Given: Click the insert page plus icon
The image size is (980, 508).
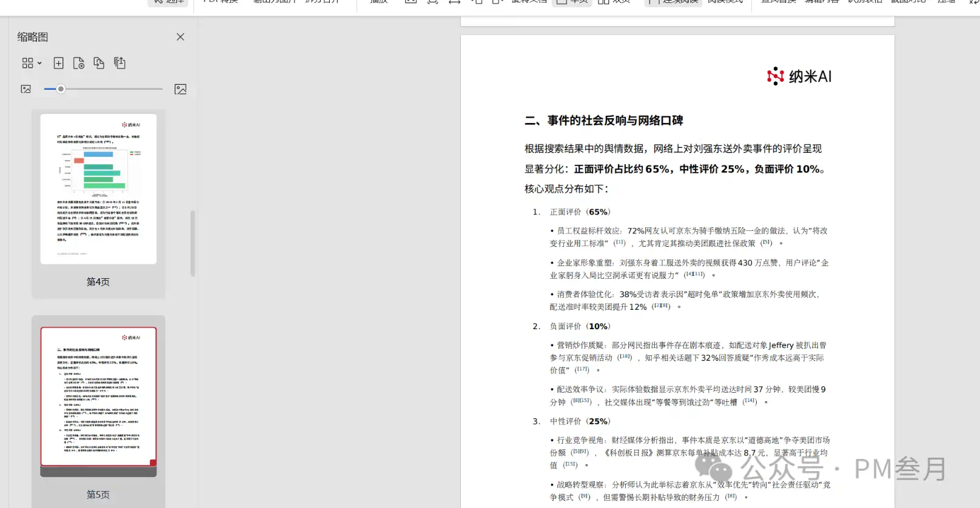Looking at the screenshot, I should [x=58, y=63].
